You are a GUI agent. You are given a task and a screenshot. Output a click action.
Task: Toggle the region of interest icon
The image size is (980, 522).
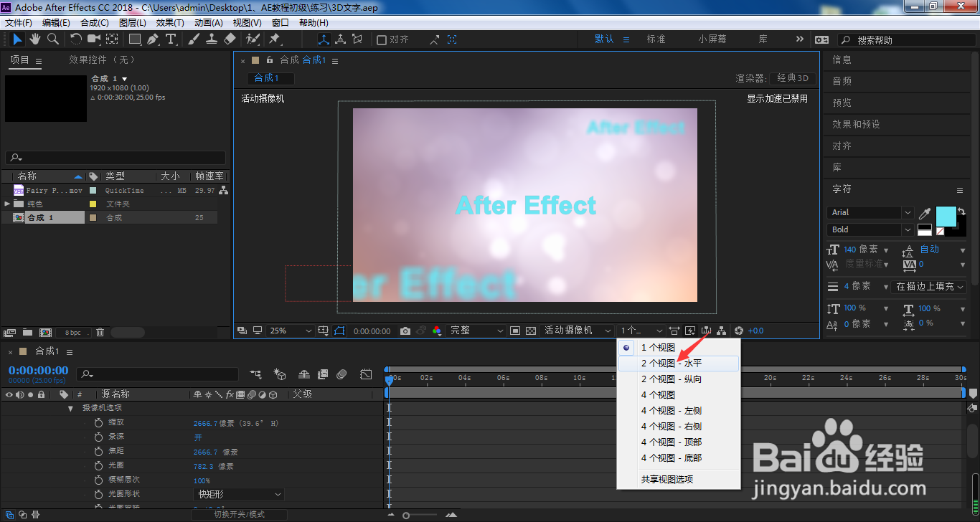[515, 331]
